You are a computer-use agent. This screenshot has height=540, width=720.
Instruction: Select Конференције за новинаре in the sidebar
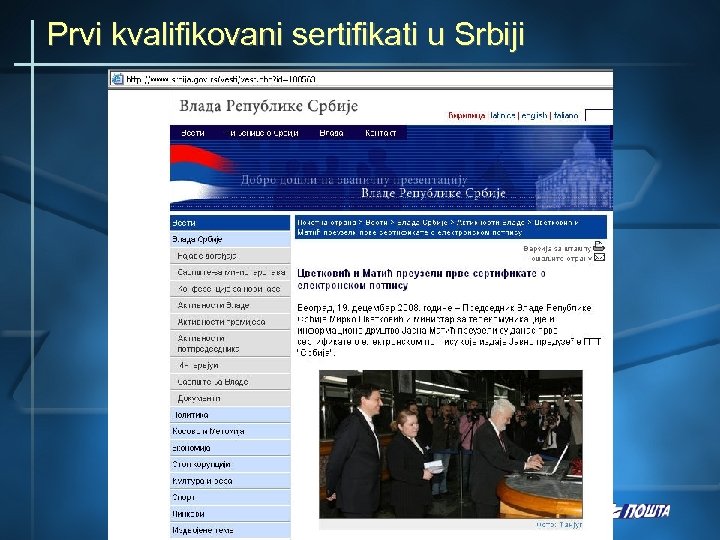click(230, 289)
